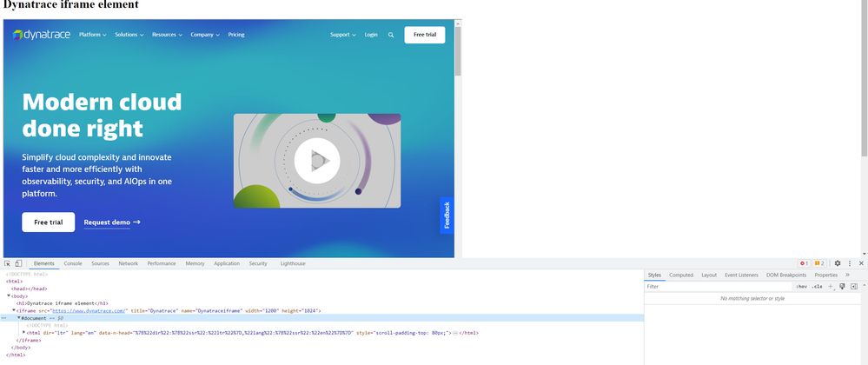Viewport: 868px width, 365px height.
Task: Click the yellow warnings count badge
Action: [819, 263]
